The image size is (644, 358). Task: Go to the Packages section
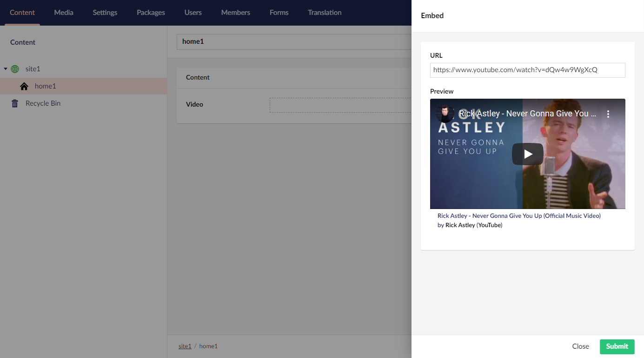(x=151, y=13)
